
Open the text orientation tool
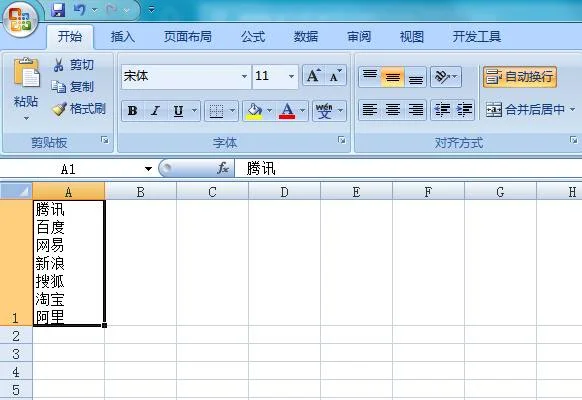pyautogui.click(x=446, y=77)
